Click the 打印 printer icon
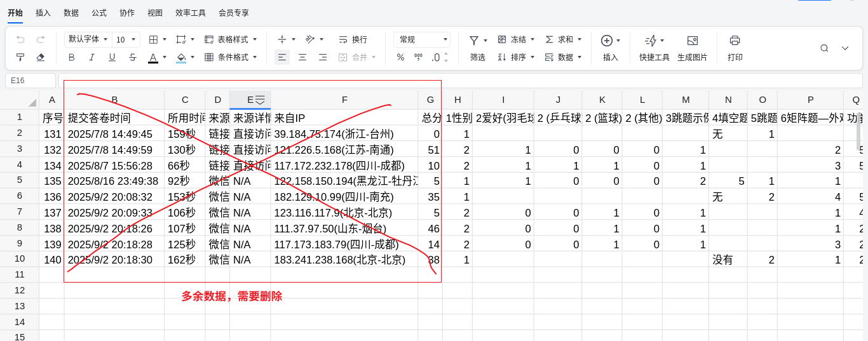 (735, 40)
